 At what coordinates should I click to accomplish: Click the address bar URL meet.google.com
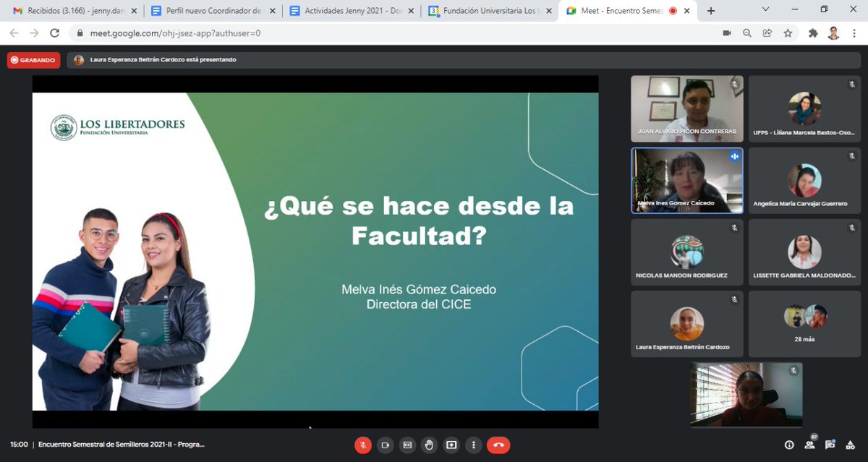(x=174, y=33)
